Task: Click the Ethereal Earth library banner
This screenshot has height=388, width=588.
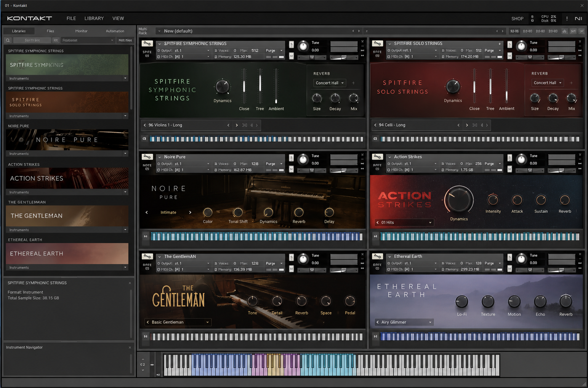Action: [x=67, y=254]
